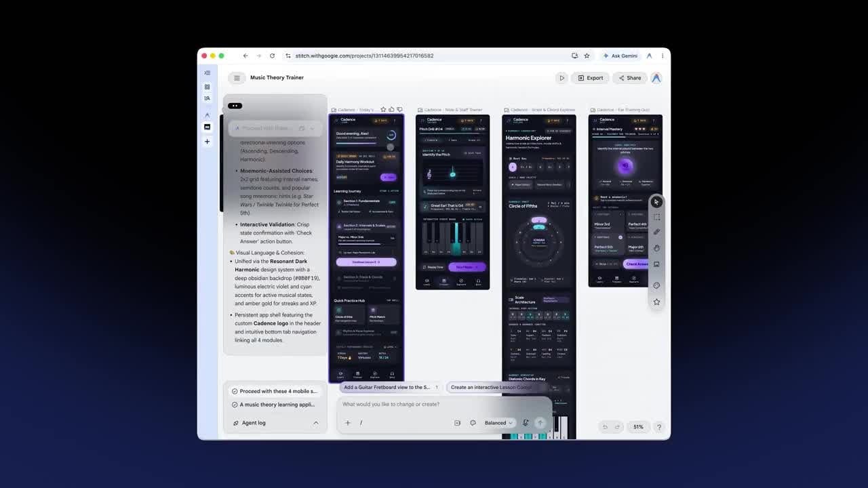Open the browser three-dot menu
The width and height of the screenshot is (868, 488).
pyautogui.click(x=663, y=56)
